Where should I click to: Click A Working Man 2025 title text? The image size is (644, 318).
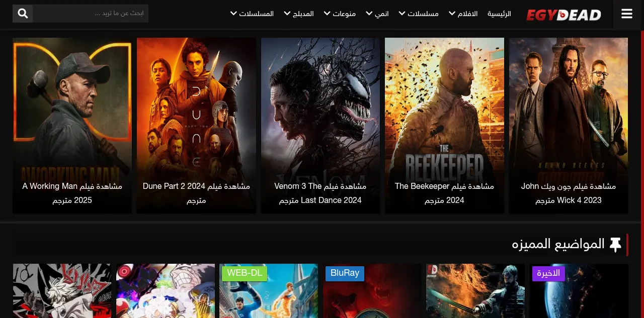72,193
